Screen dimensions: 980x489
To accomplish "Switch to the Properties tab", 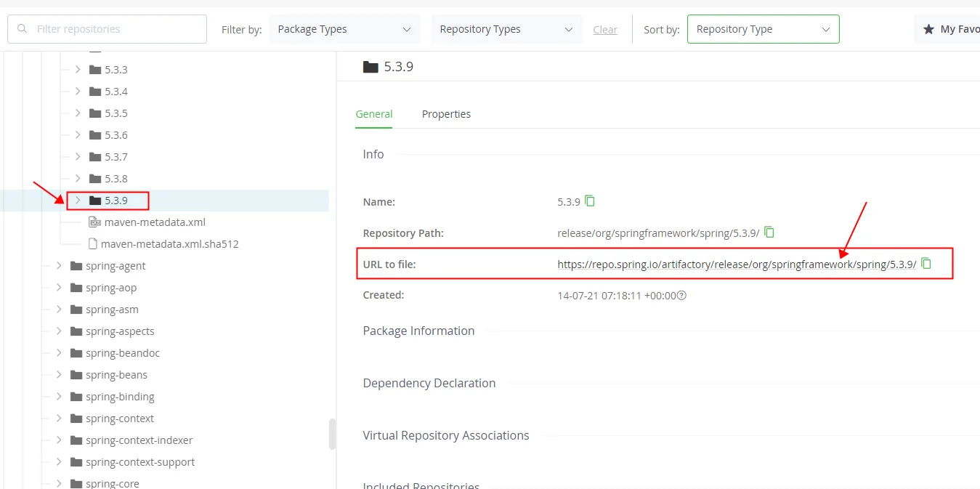I will (x=446, y=114).
